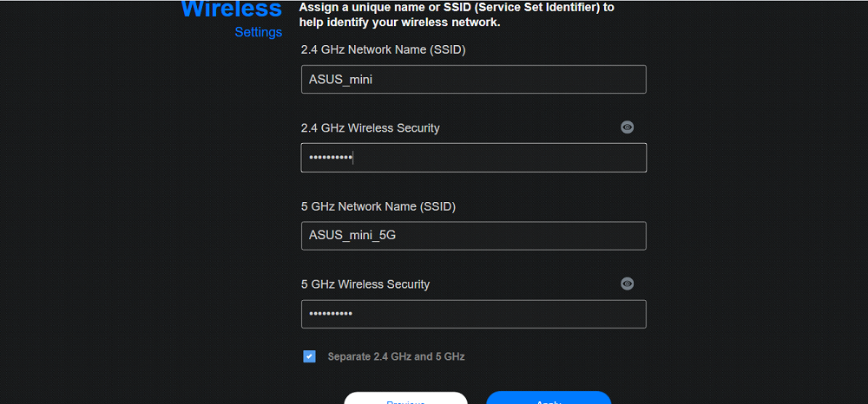Screen dimensions: 868x404
Task: Click the Settings subtitle under Wireless
Action: pos(259,32)
